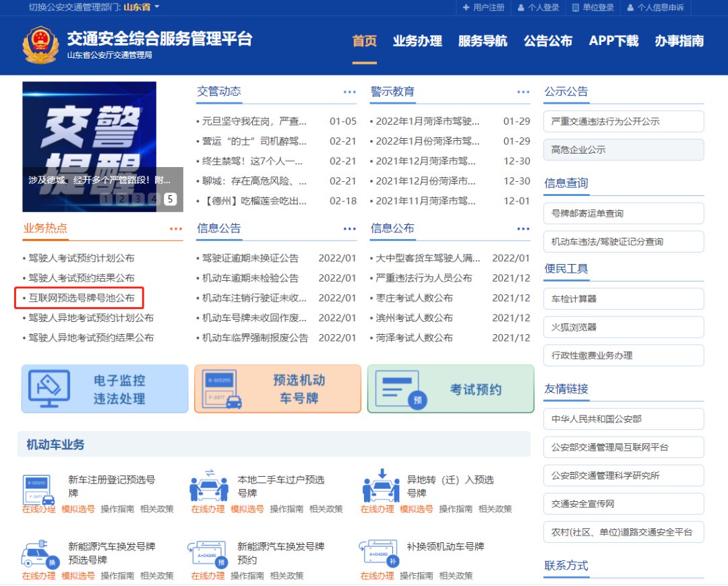This screenshot has height=586, width=728.
Task: Open the 业务办理 navigation tab
Action: (x=417, y=41)
